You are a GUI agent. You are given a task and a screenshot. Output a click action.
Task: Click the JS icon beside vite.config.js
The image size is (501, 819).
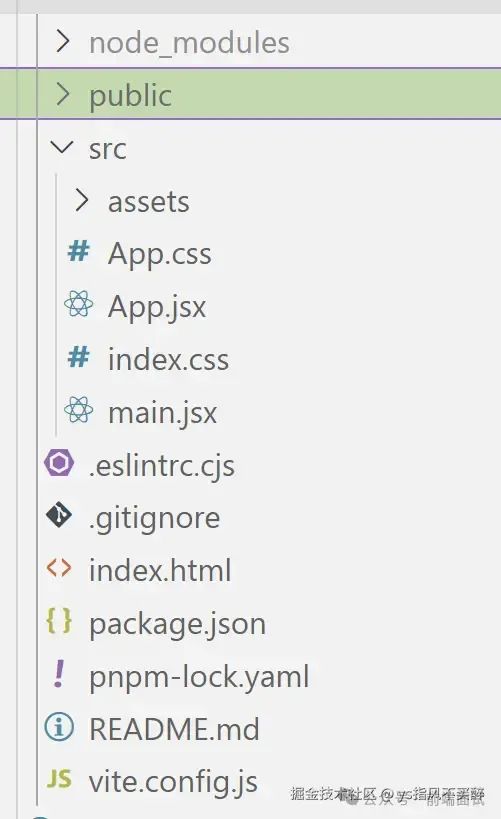pos(59,779)
